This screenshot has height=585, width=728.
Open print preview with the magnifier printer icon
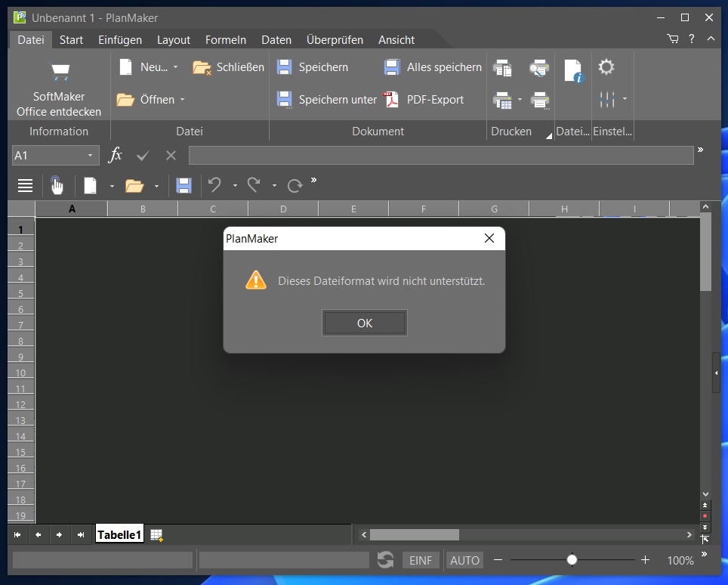539,68
